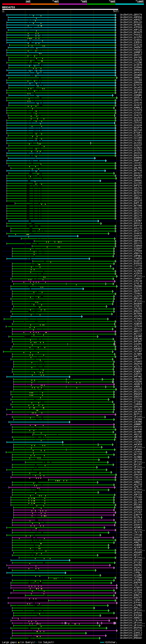Click the Large gaps legend text
146x644 pixels.
(28, 642)
